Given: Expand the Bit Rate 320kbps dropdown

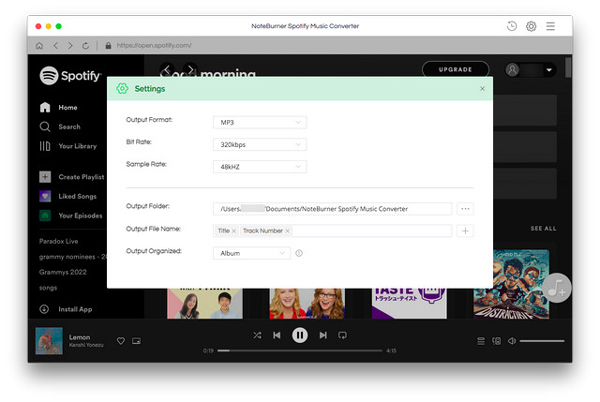Looking at the screenshot, I should coord(260,145).
